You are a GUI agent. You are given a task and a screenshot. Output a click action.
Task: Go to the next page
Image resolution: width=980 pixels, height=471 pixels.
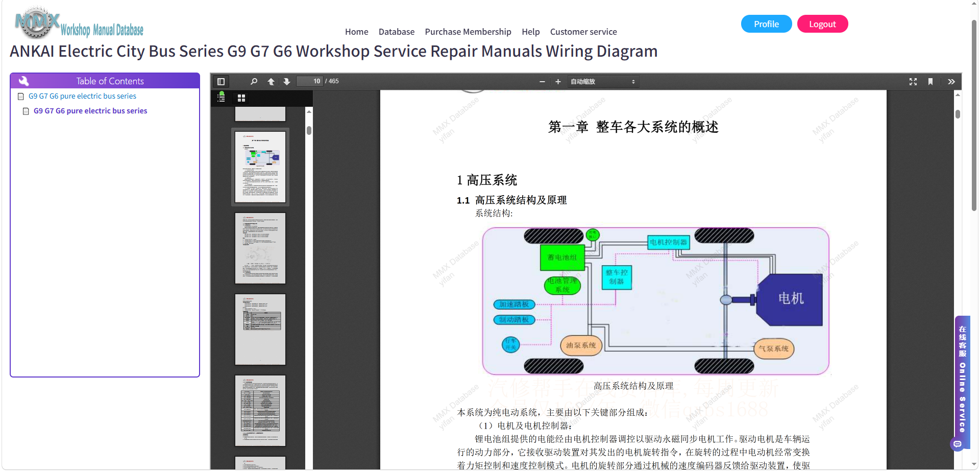(287, 82)
